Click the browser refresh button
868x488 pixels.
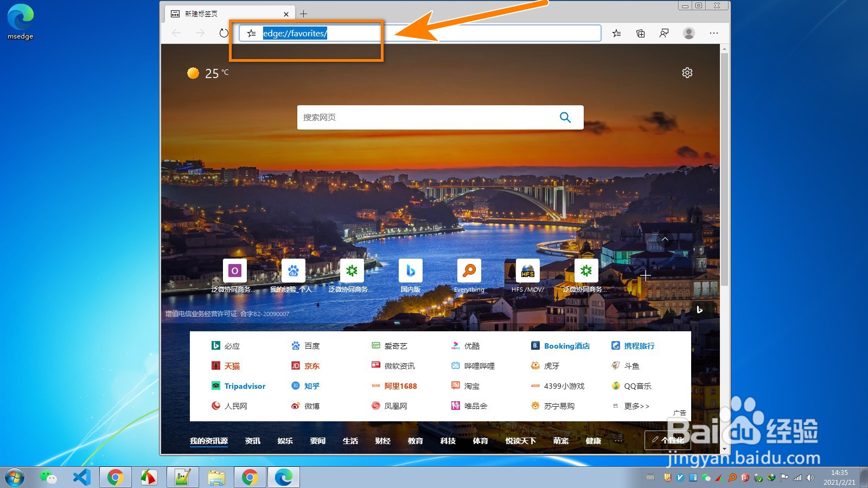(x=224, y=33)
